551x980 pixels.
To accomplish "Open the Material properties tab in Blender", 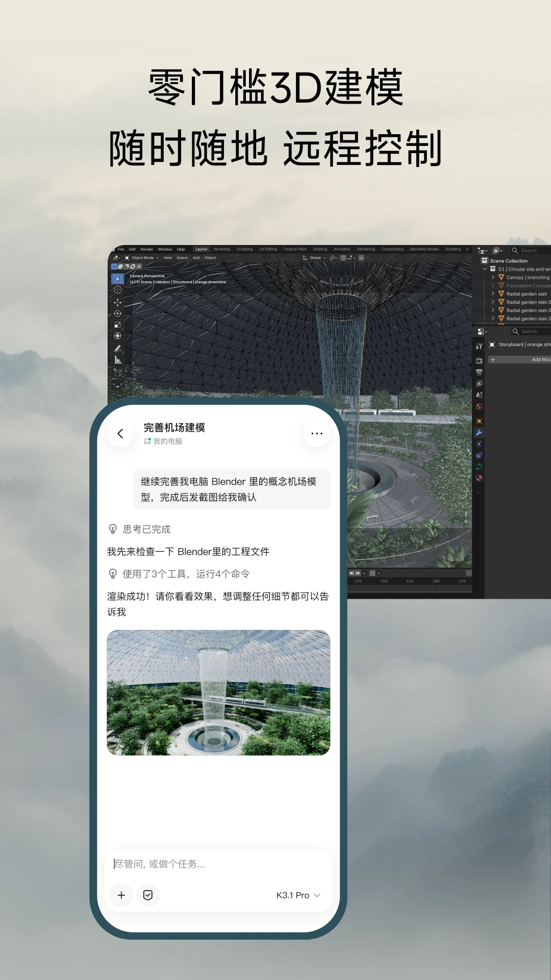I will click(x=479, y=478).
